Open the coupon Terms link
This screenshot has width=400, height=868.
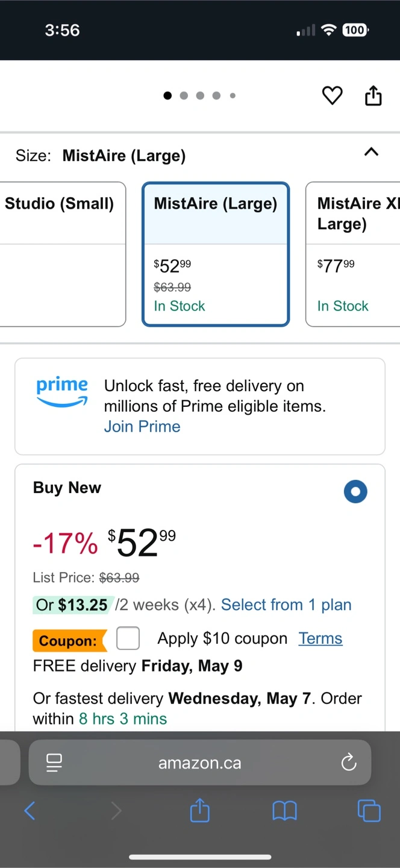click(320, 638)
